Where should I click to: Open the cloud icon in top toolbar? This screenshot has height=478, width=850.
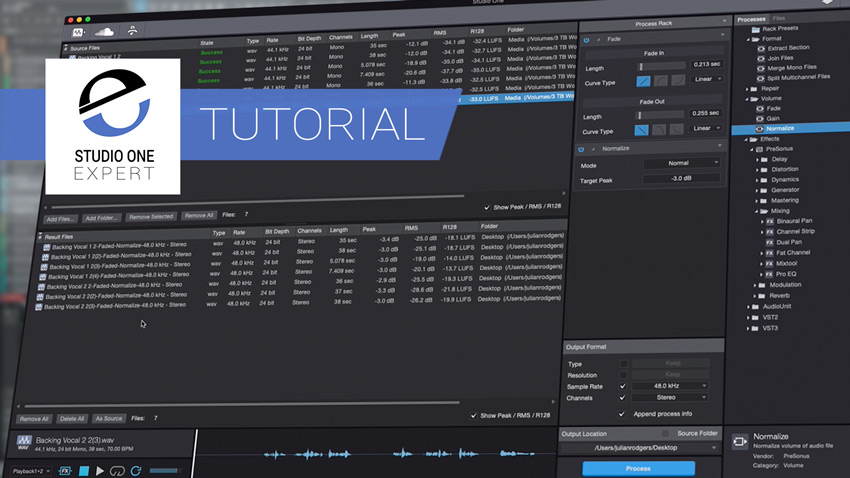(104, 32)
